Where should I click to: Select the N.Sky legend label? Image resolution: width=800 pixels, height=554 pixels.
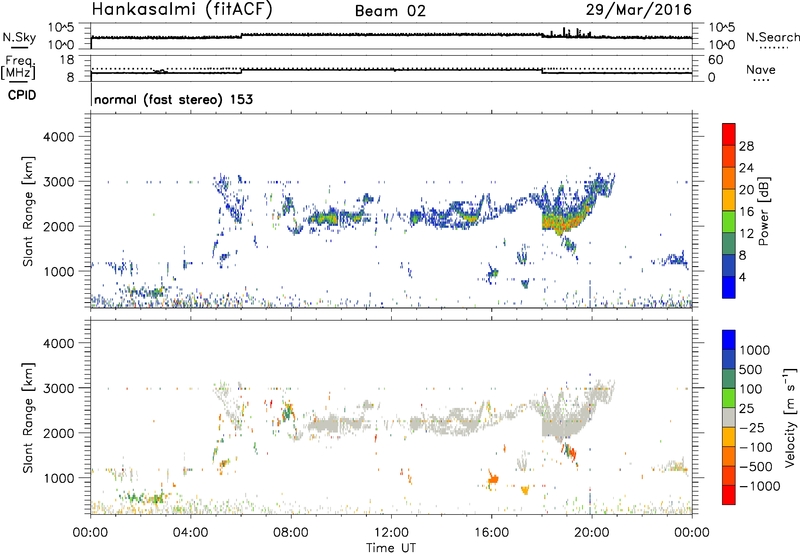[19, 37]
